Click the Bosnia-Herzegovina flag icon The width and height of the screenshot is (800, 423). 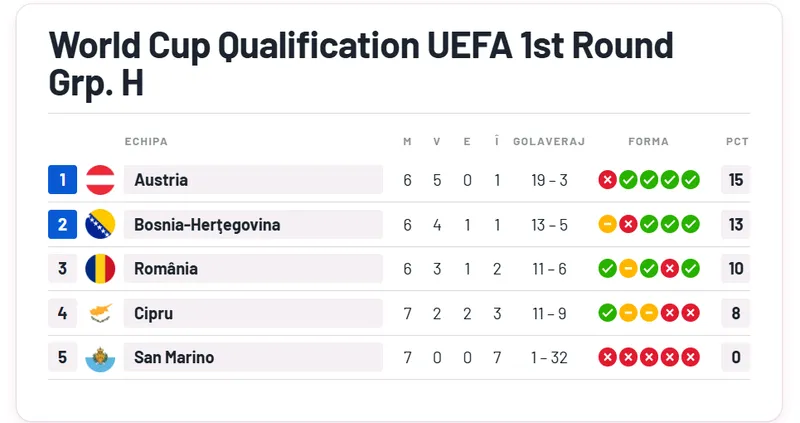pos(100,225)
